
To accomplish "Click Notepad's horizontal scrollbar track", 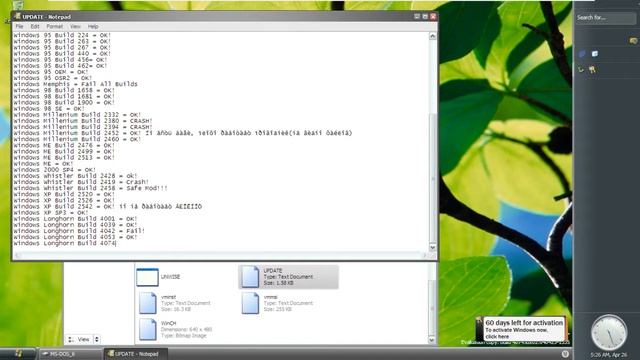I will [x=220, y=256].
